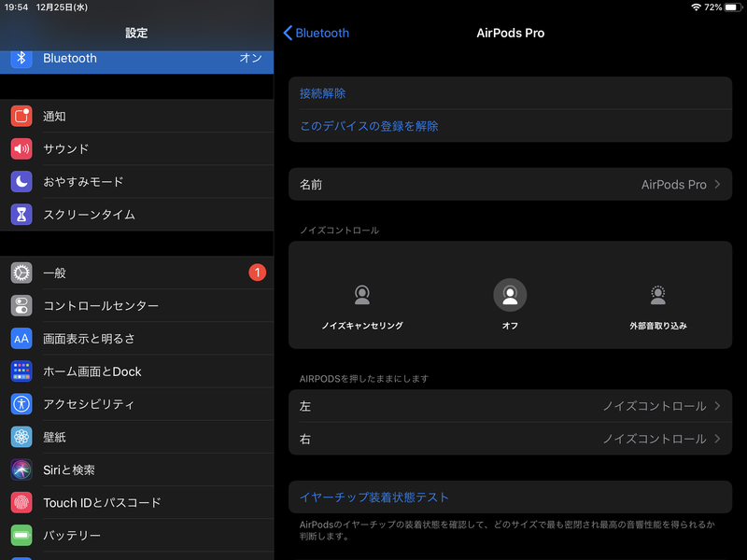747x560 pixels.
Task: Tap the 画面表示と明るさ AA icon
Action: point(21,339)
